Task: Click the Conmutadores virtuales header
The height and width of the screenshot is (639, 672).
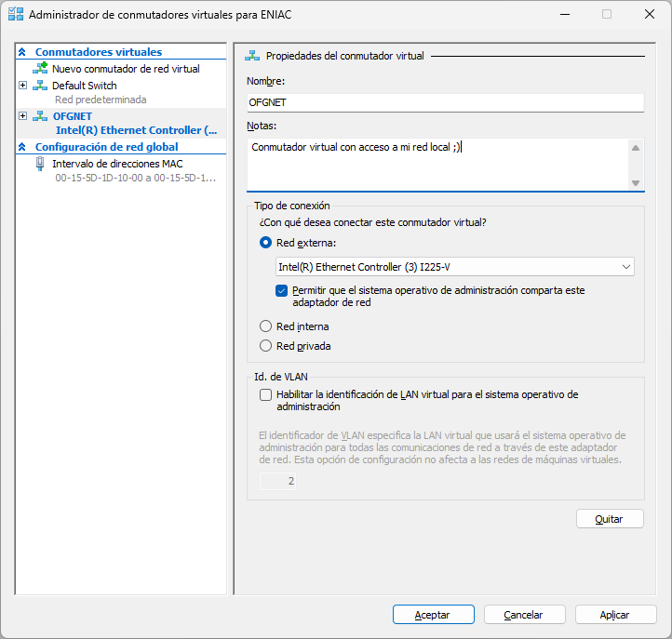Action: point(99,52)
